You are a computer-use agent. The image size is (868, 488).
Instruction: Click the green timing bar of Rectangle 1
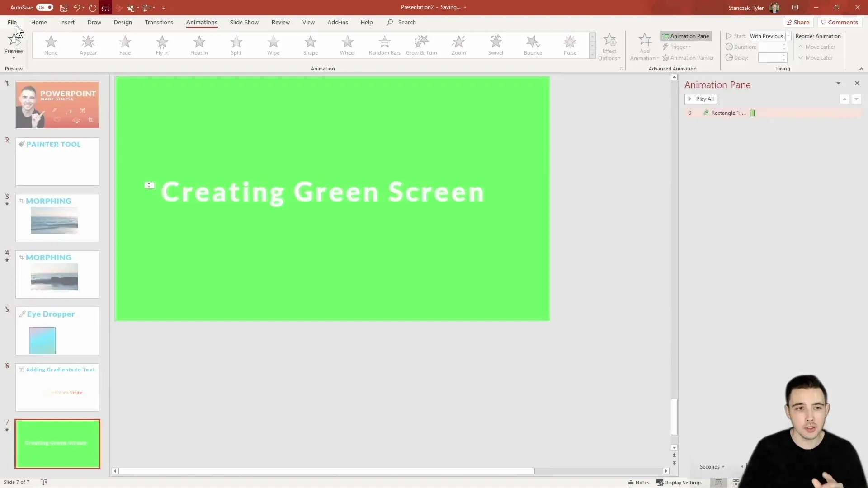point(752,113)
